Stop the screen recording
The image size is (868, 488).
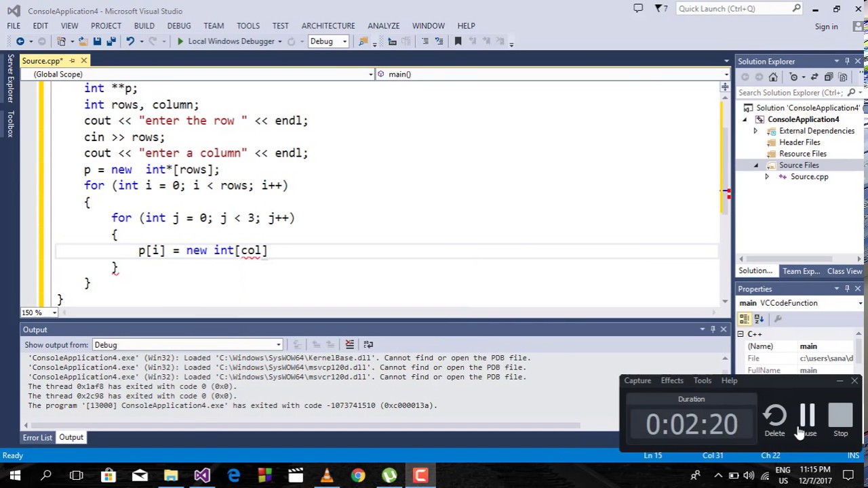pyautogui.click(x=840, y=421)
